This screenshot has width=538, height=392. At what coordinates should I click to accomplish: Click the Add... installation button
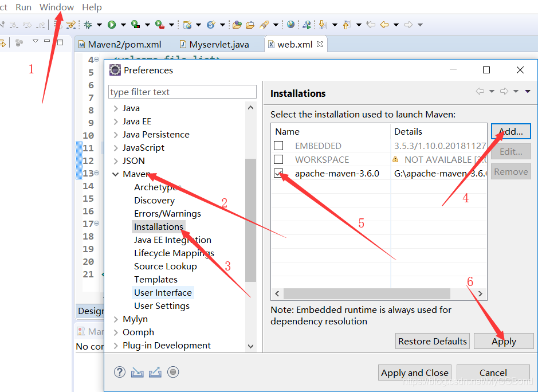pos(511,131)
